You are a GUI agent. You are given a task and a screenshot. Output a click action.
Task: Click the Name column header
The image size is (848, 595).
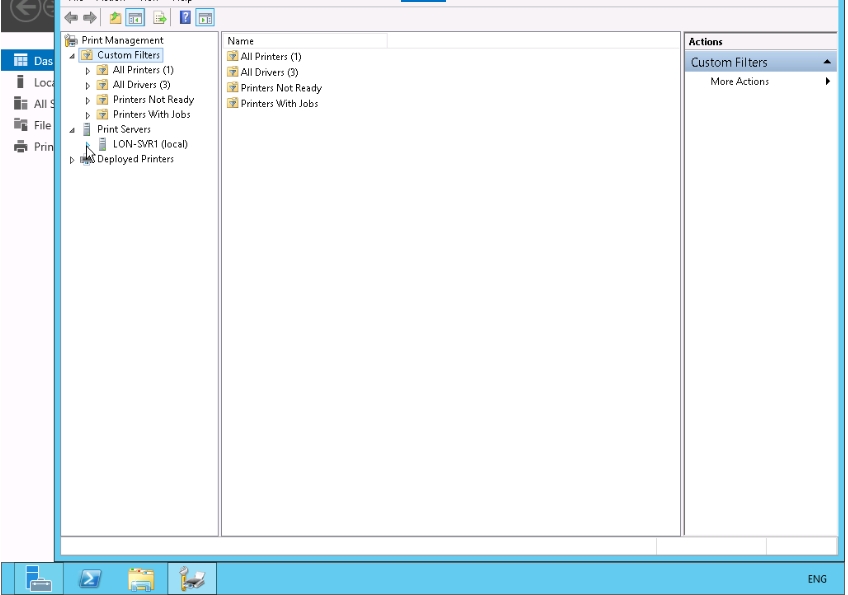pyautogui.click(x=305, y=41)
